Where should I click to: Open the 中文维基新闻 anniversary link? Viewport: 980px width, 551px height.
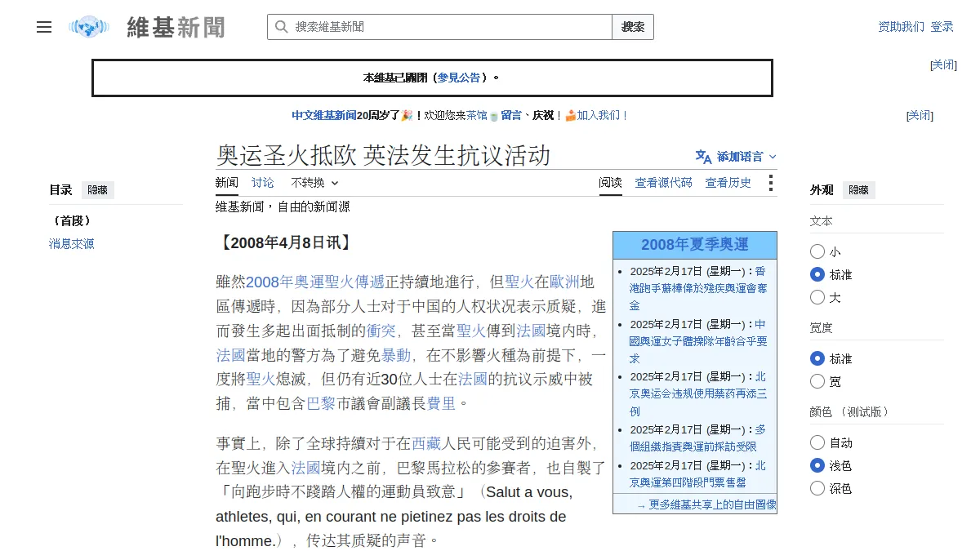click(324, 116)
